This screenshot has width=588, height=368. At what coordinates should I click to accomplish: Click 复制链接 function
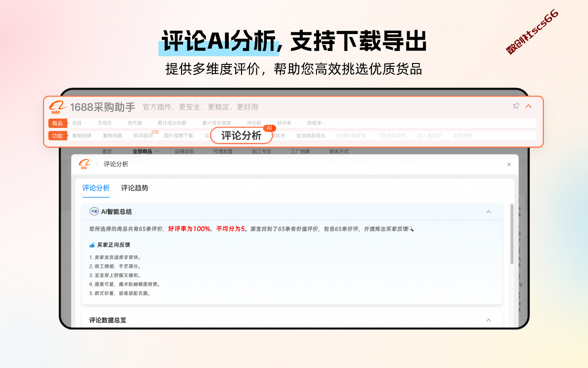pos(82,136)
